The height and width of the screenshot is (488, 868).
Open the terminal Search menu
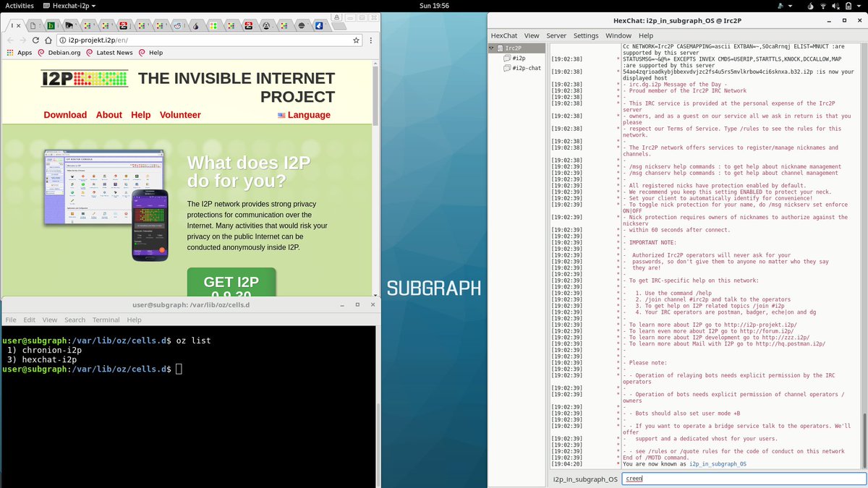[x=75, y=320]
